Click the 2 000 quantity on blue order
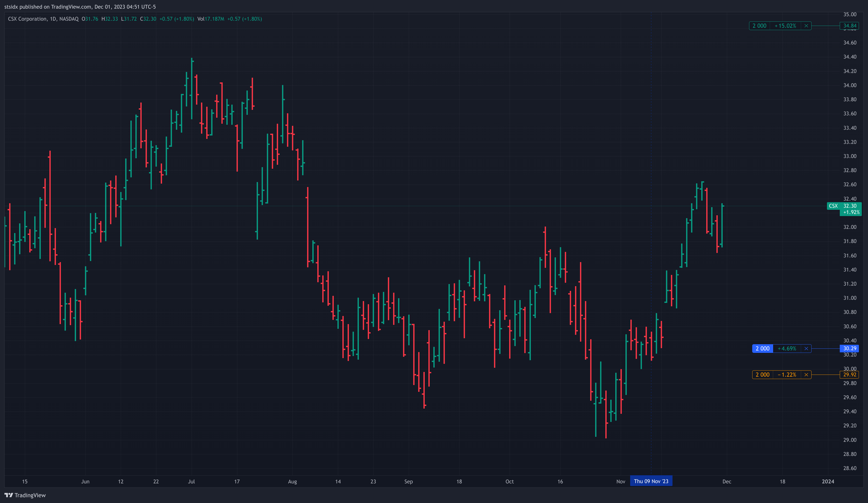This screenshot has height=503, width=868. pyautogui.click(x=762, y=349)
